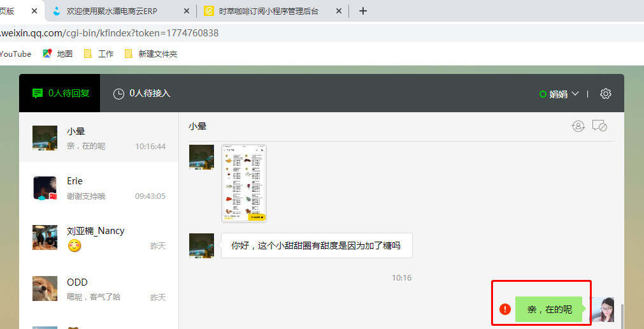Click the ODD dog avatar
The height and width of the screenshot is (329, 644).
tap(45, 288)
